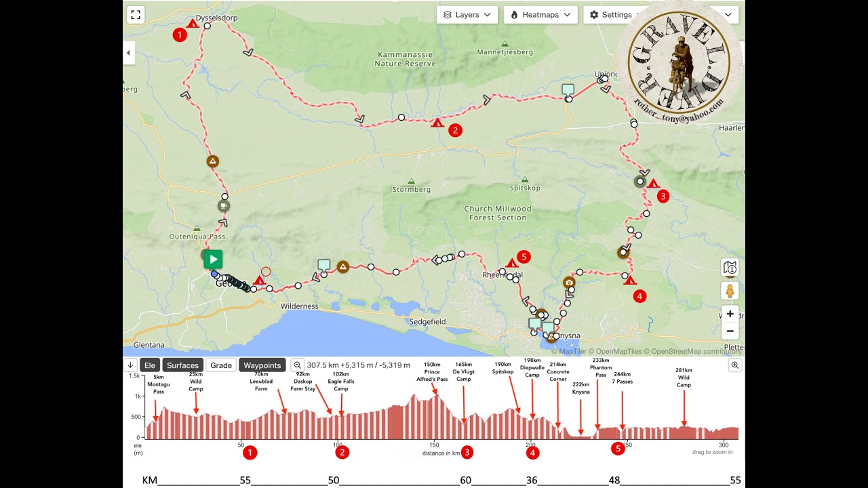This screenshot has width=868, height=488.
Task: Open the OpenStreetMap contributors link
Action: pyautogui.click(x=693, y=352)
